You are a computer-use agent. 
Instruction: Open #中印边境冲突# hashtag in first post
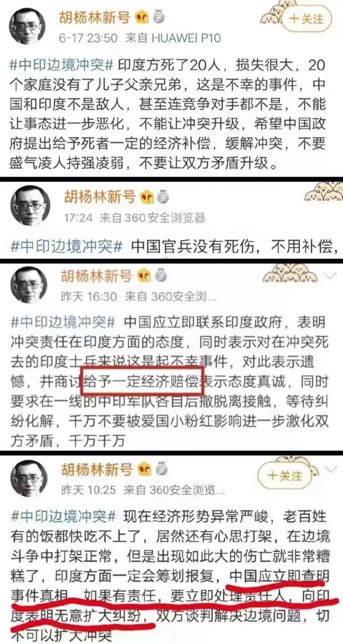[x=63, y=64]
